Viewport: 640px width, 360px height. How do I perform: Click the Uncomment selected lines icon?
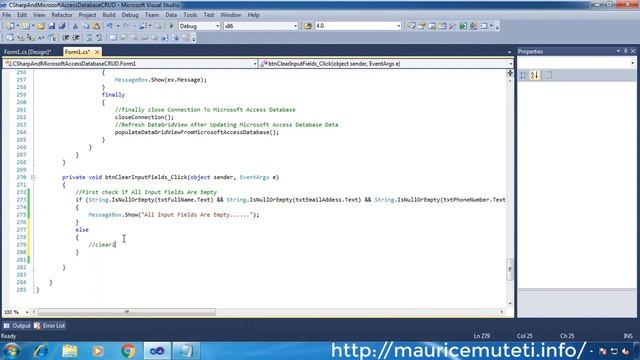point(99,38)
